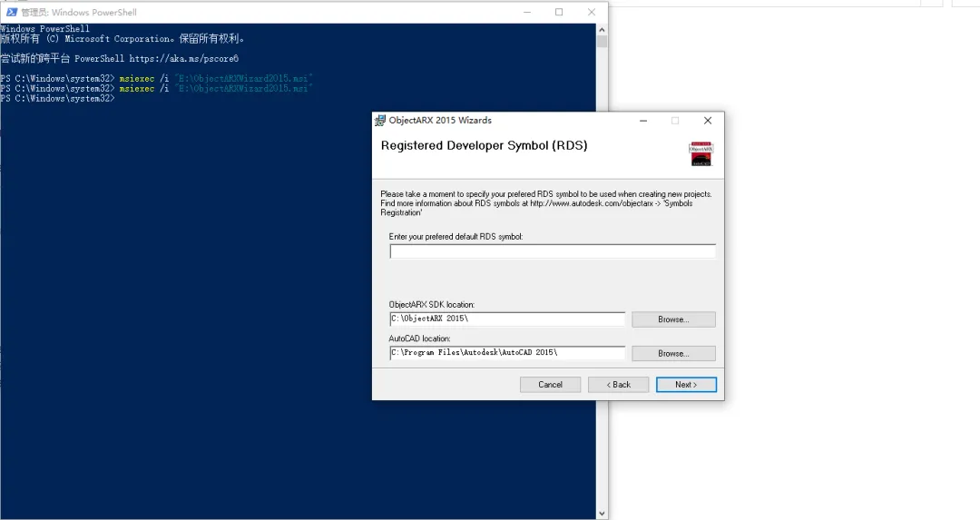Click the PowerShell icon in the title bar

tap(11, 12)
